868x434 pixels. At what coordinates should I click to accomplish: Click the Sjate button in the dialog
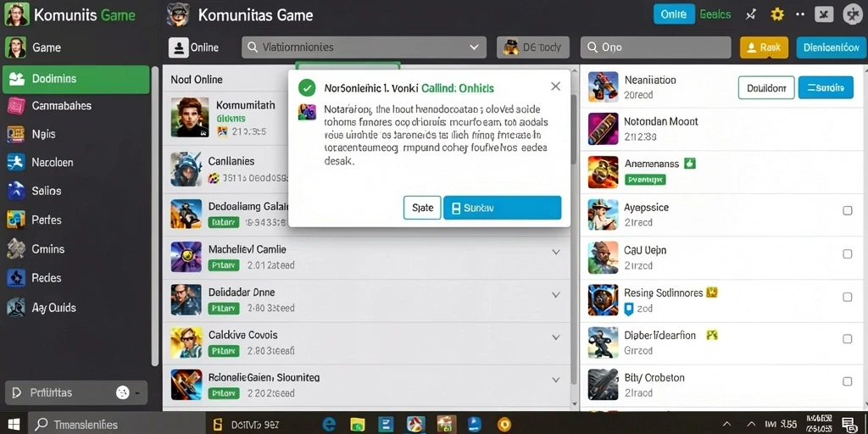pyautogui.click(x=422, y=209)
